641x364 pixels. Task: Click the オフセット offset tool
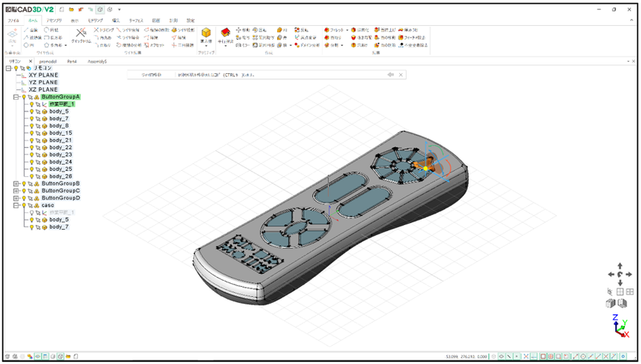pyautogui.click(x=154, y=45)
